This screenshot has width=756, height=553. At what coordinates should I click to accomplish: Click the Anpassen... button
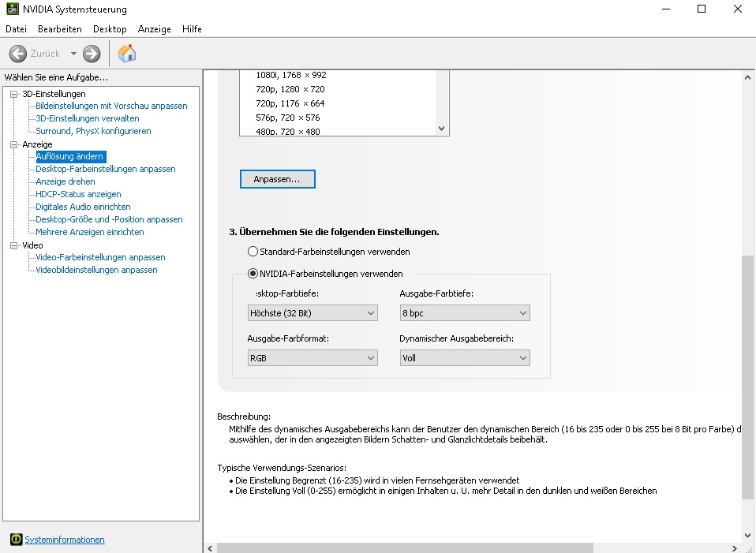(278, 179)
